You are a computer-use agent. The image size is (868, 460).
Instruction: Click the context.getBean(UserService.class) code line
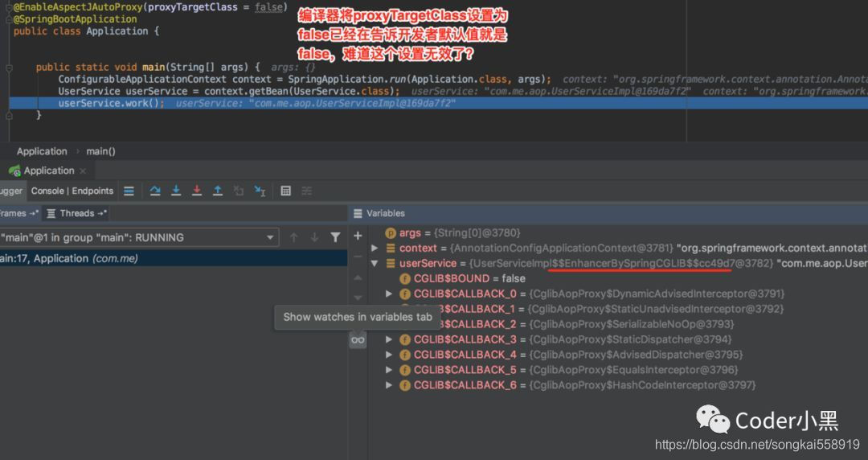[x=228, y=91]
